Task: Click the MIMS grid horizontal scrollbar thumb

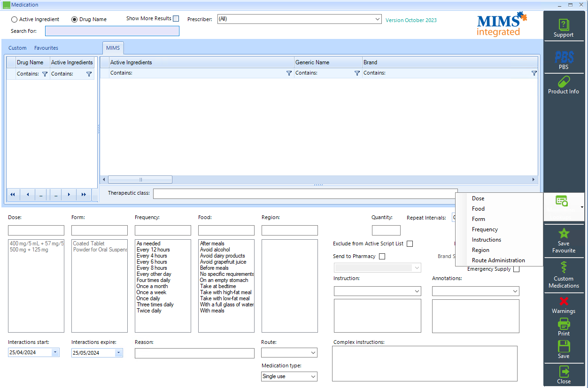Action: (x=140, y=180)
